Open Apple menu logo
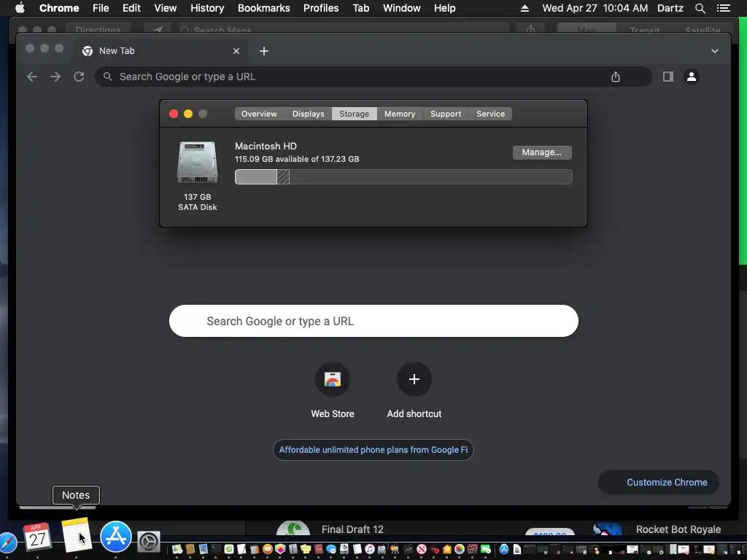This screenshot has width=747, height=560. (x=20, y=8)
